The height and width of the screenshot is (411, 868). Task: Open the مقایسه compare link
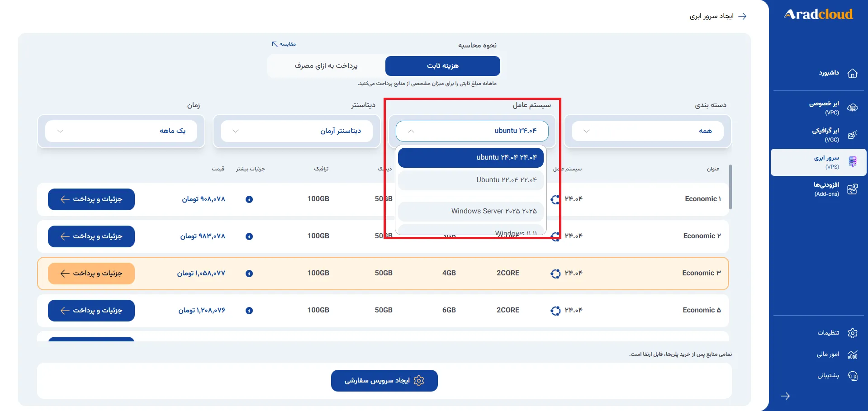pyautogui.click(x=284, y=44)
